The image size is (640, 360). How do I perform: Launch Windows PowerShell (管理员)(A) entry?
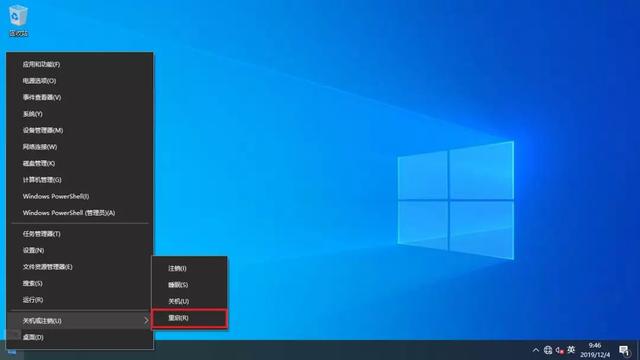tap(80, 213)
